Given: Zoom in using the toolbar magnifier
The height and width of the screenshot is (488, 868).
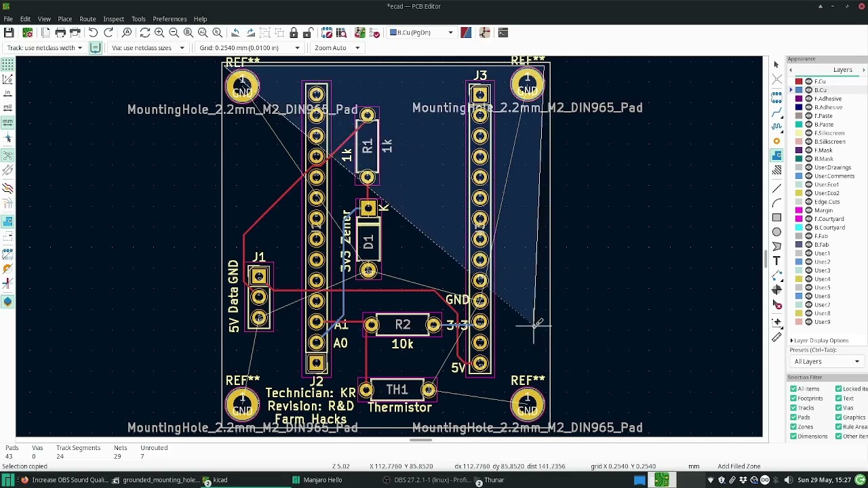Looking at the screenshot, I should tap(159, 33).
